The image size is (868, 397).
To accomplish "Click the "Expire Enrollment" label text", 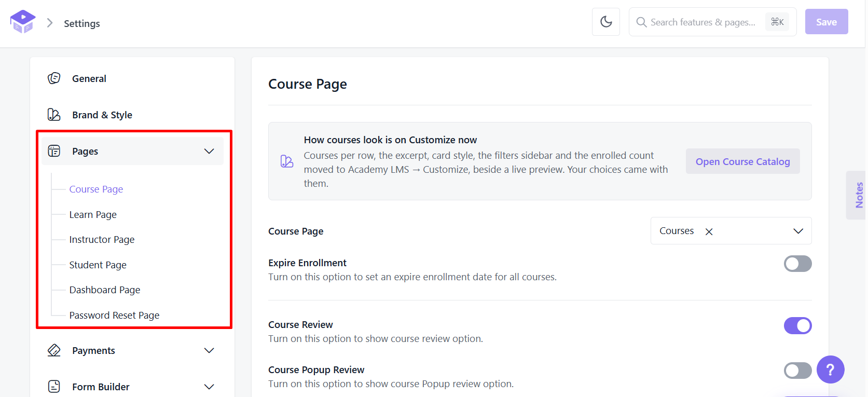I will [307, 263].
